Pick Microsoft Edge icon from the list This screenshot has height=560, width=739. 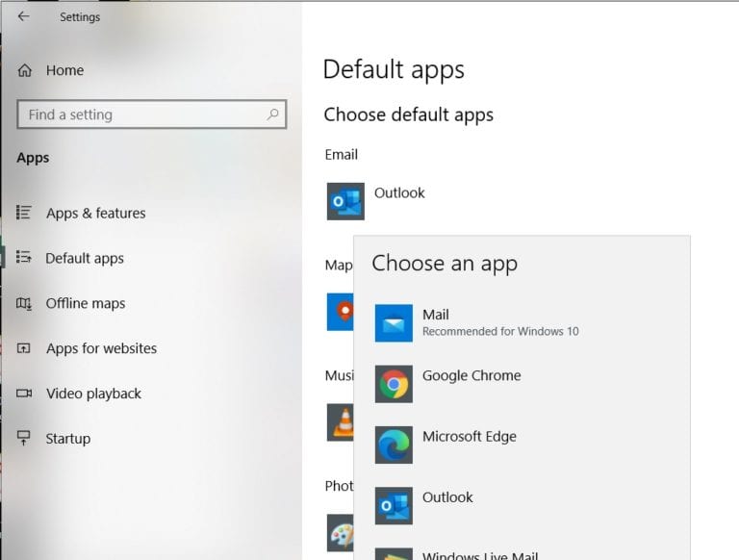click(394, 445)
